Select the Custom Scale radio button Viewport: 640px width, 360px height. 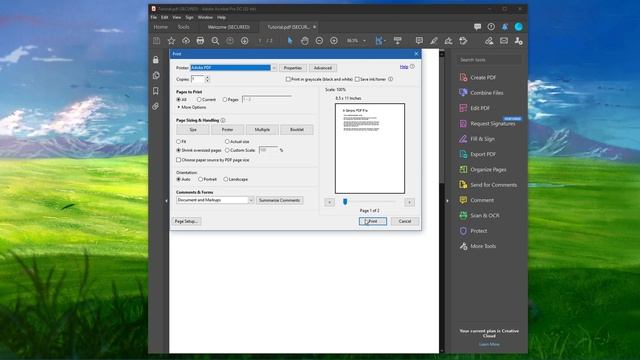tap(227, 150)
